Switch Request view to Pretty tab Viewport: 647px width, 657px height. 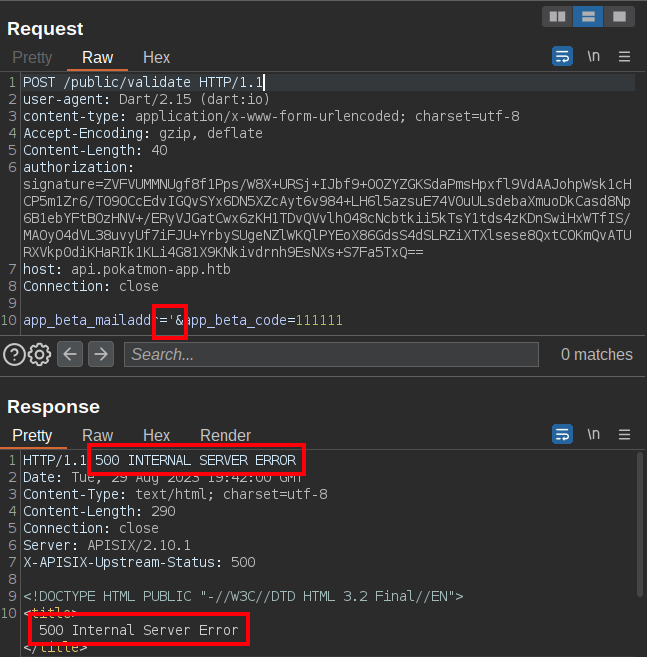coord(32,58)
